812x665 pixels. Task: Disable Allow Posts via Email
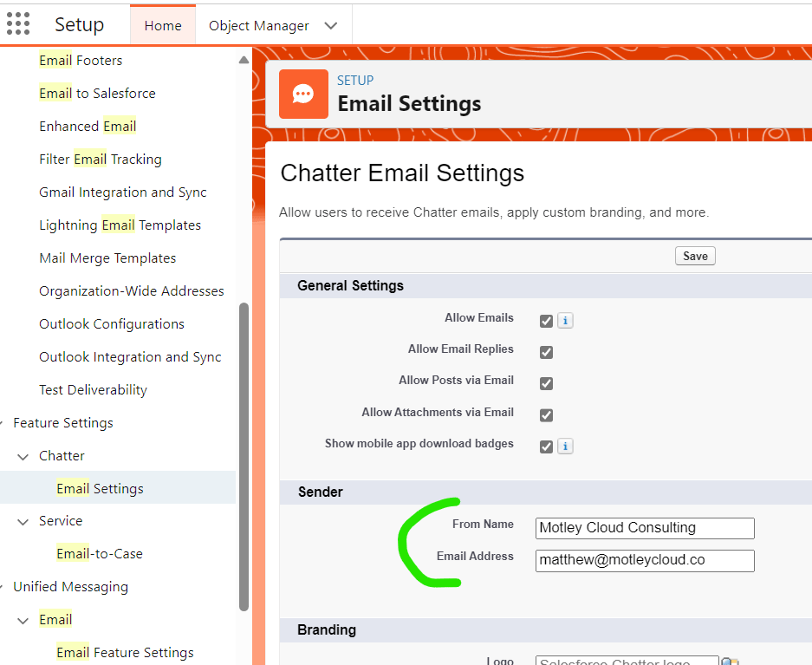tap(545, 383)
